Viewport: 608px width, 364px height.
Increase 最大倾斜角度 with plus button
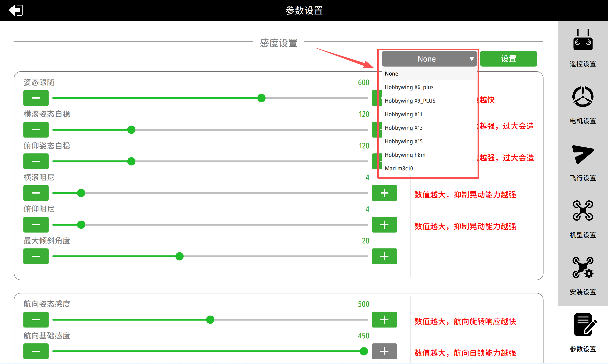tap(384, 256)
